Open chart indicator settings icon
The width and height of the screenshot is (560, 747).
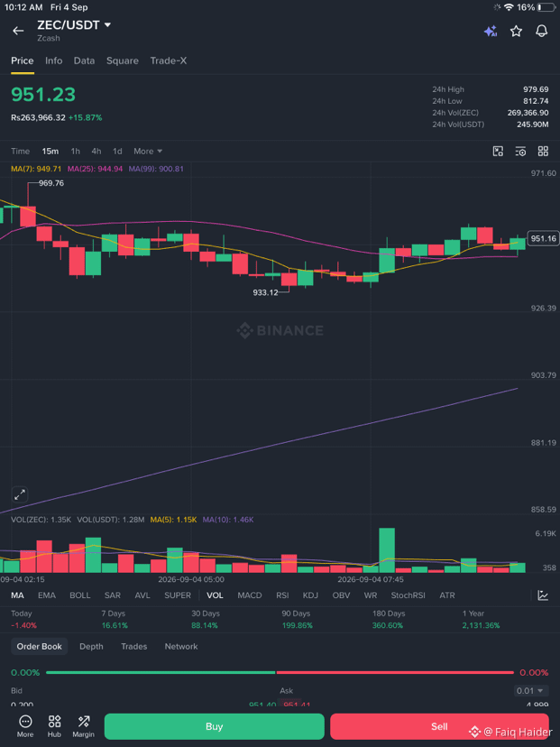coord(520,152)
